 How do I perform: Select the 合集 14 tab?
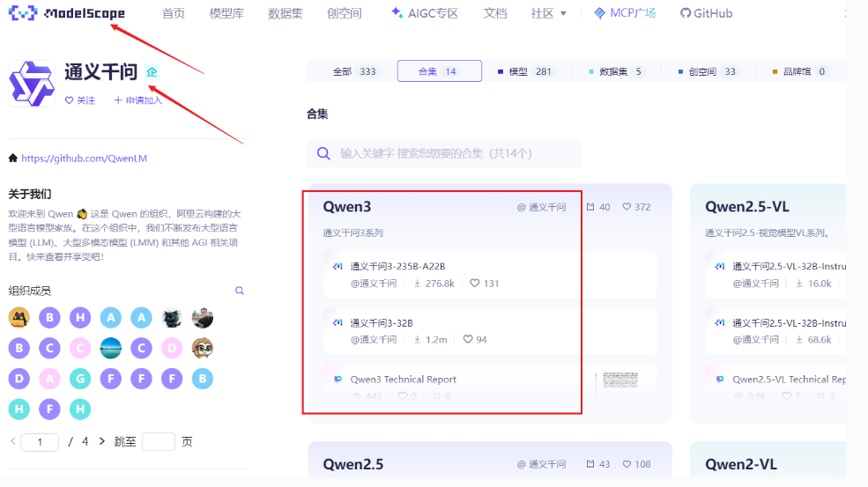click(440, 70)
